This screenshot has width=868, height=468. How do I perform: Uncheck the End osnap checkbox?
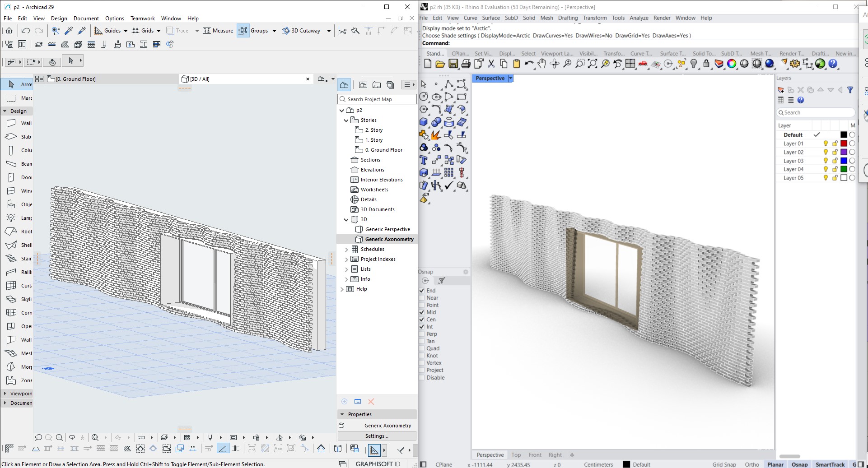(x=422, y=291)
